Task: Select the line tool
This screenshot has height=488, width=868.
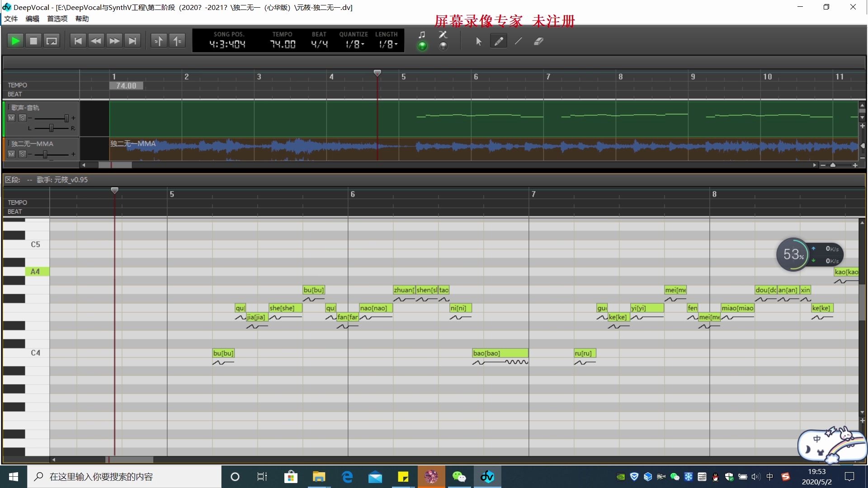Action: [519, 41]
